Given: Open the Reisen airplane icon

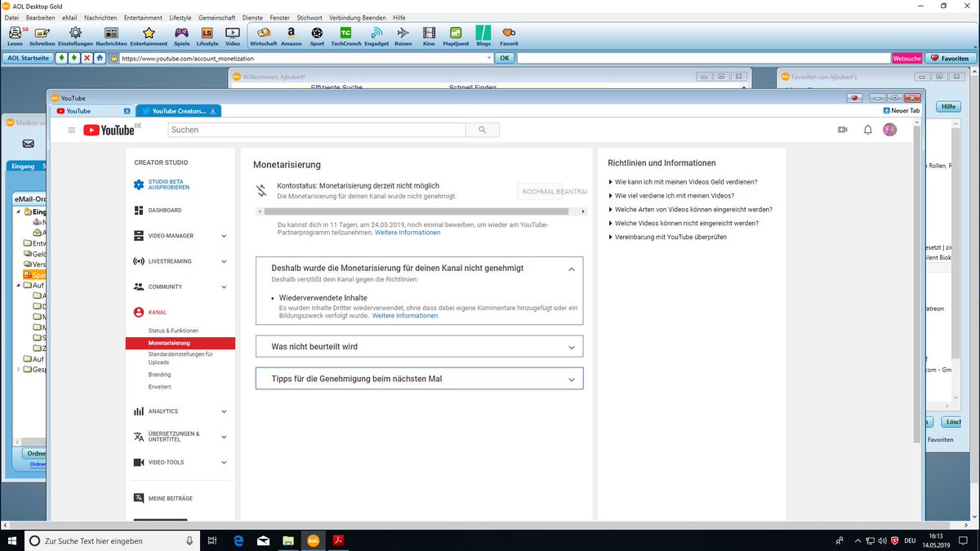Looking at the screenshot, I should [403, 35].
